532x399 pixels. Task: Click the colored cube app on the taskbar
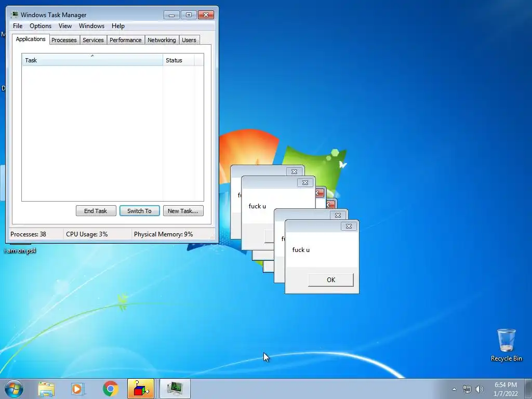(141, 389)
